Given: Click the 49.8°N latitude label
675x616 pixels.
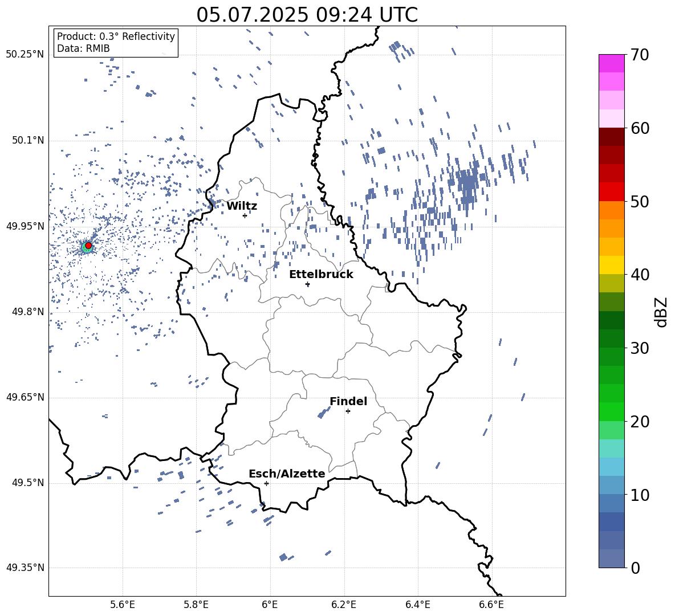Looking at the screenshot, I should (27, 312).
